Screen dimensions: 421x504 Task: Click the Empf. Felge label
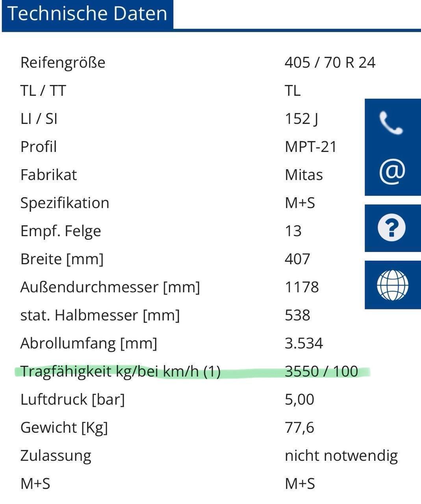pos(61,231)
